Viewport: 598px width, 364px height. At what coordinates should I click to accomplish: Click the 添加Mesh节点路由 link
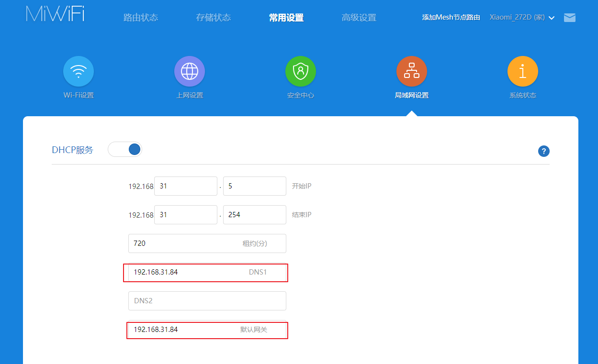[x=451, y=18]
